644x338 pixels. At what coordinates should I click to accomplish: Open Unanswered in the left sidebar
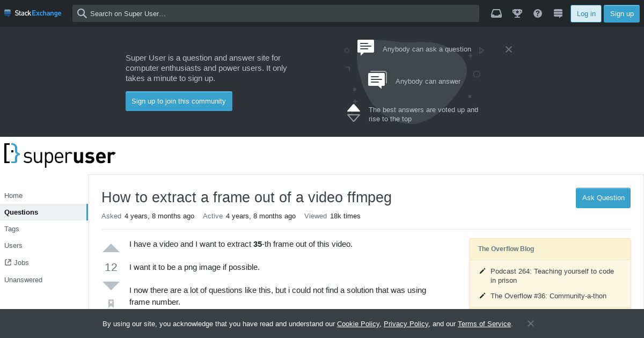click(x=23, y=280)
